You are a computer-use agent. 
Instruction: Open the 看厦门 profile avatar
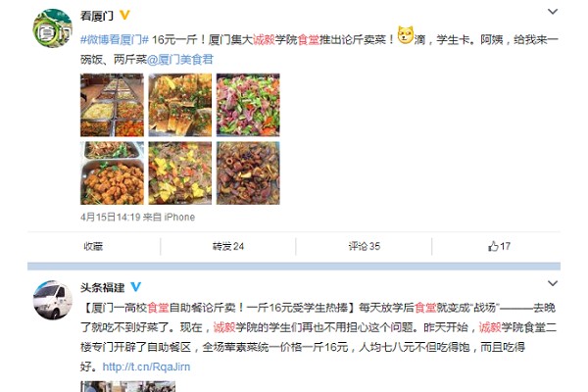(x=53, y=28)
